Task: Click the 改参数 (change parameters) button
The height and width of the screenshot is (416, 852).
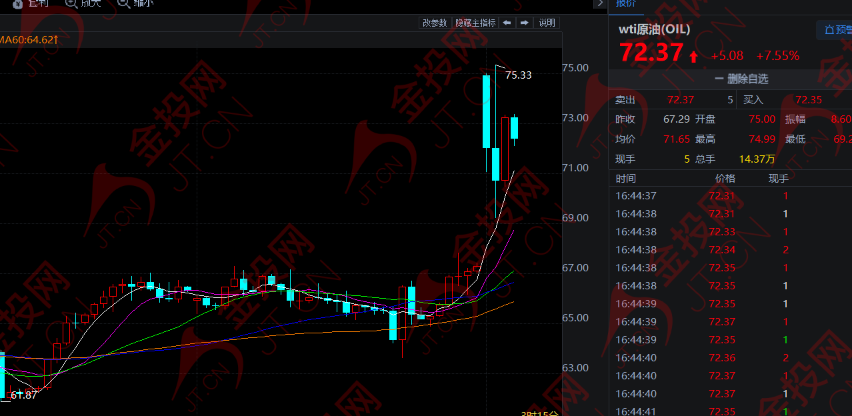Action: pos(434,22)
